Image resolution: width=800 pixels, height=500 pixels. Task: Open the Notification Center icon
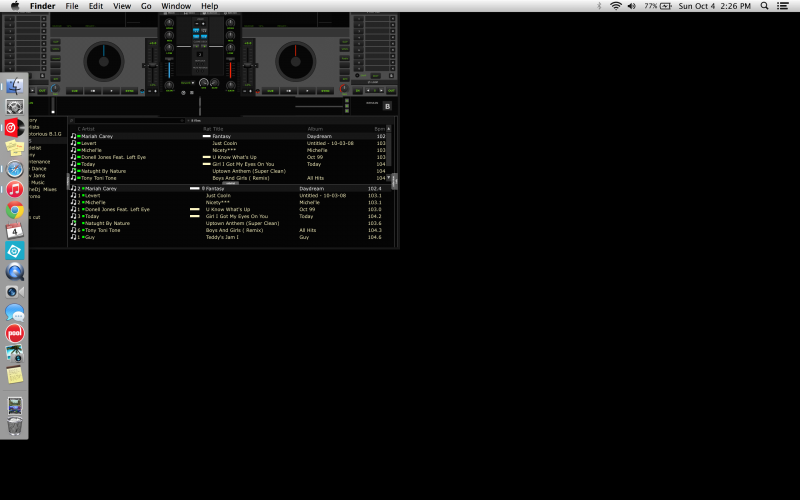coord(786,6)
